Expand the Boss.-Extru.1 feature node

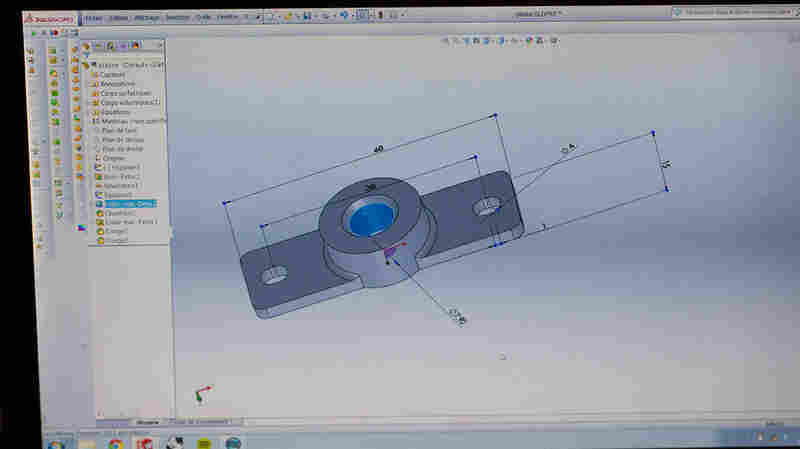click(x=121, y=177)
